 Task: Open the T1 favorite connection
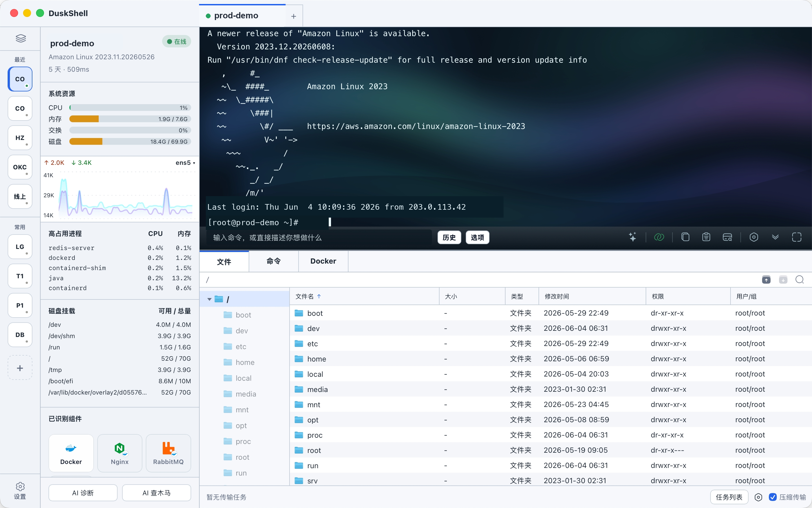[x=20, y=276]
